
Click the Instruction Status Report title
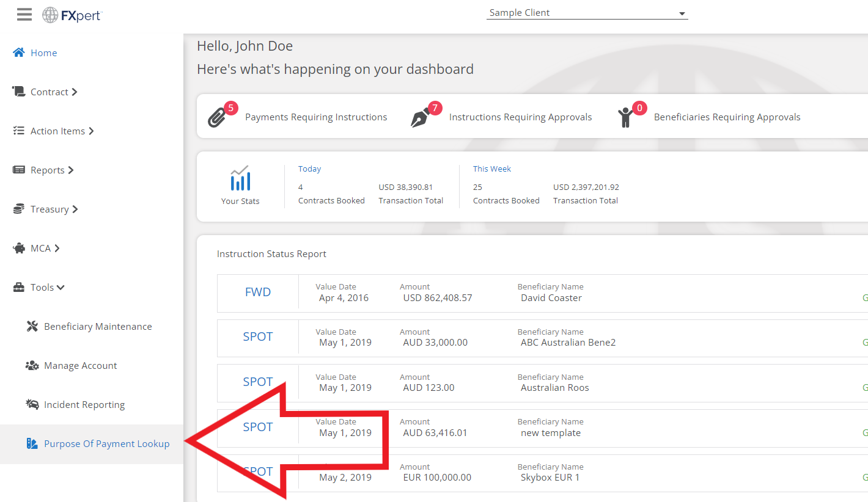click(x=271, y=254)
